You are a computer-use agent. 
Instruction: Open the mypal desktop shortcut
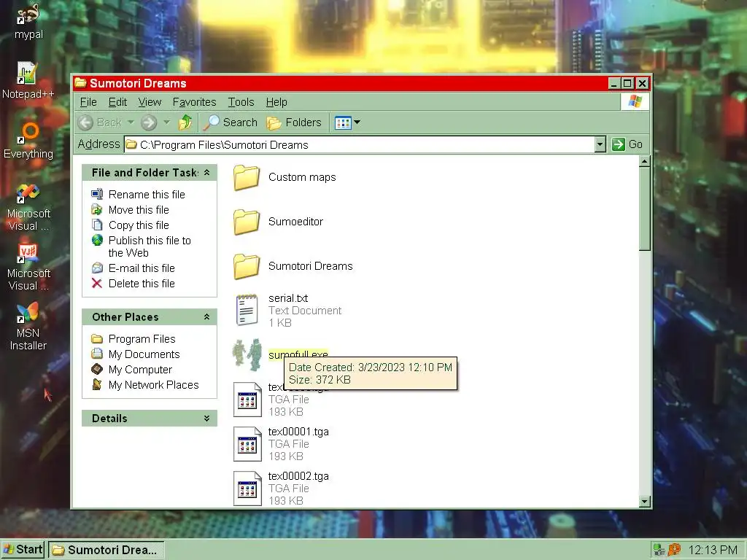28,20
